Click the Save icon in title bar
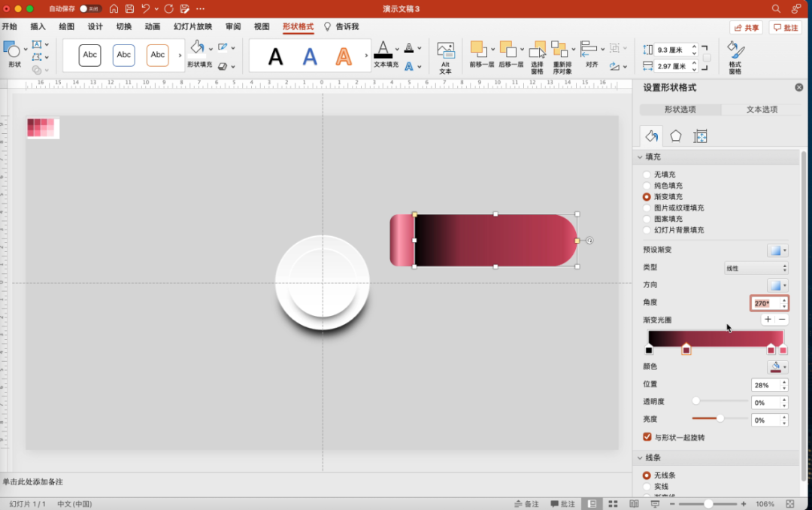The height and width of the screenshot is (510, 812). point(129,9)
